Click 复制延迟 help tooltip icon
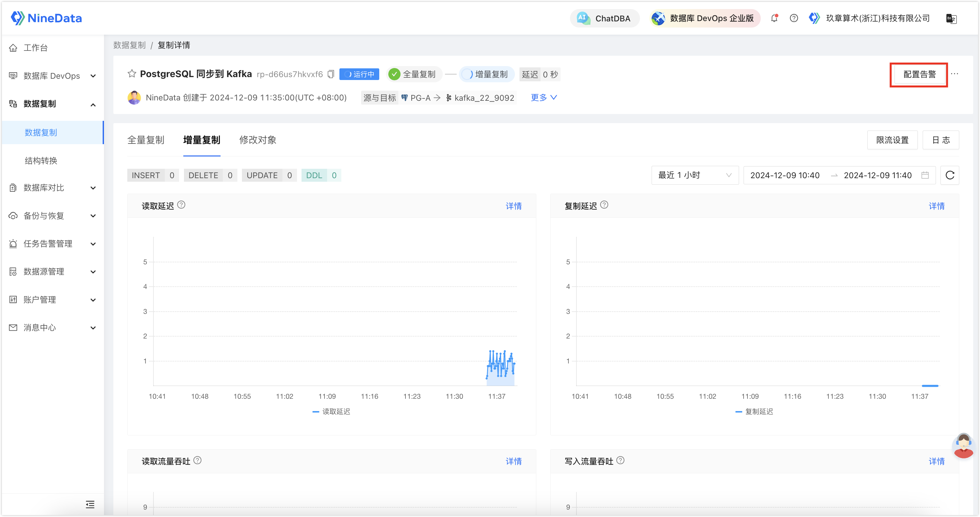 tap(604, 205)
